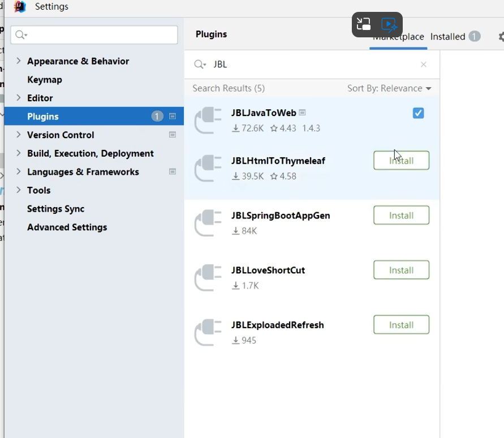Click the small badge icon beside JBLJavaToWeb name
504x438 pixels.
click(x=302, y=113)
